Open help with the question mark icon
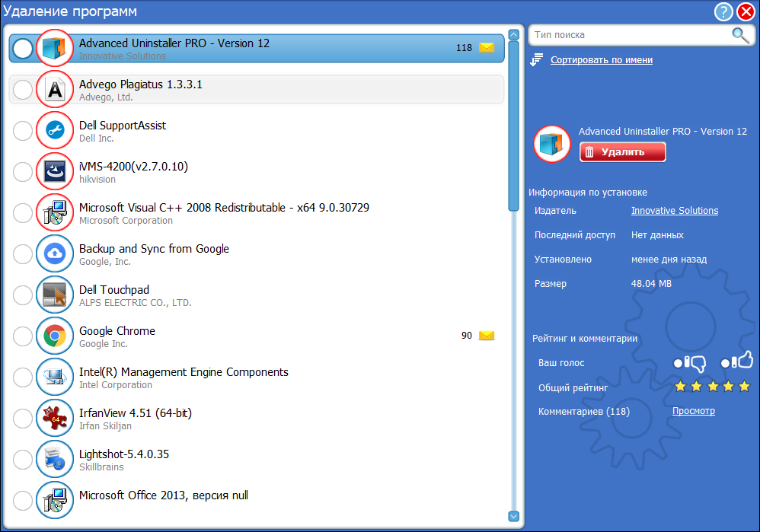Image resolution: width=760 pixels, height=532 pixels. (x=723, y=11)
